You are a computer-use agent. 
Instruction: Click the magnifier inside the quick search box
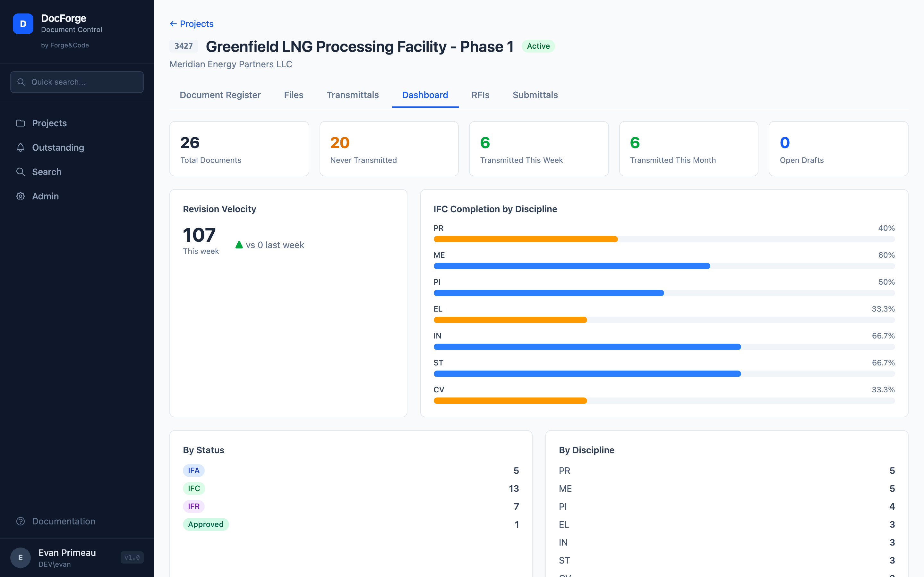tap(21, 82)
